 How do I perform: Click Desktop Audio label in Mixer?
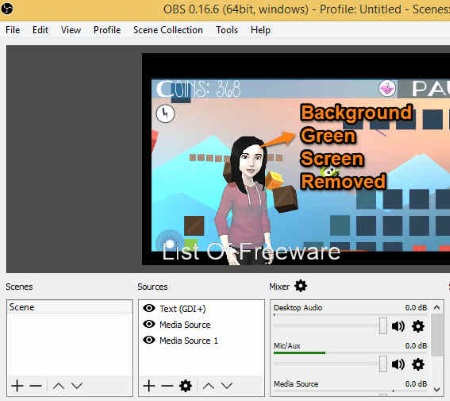coord(298,308)
